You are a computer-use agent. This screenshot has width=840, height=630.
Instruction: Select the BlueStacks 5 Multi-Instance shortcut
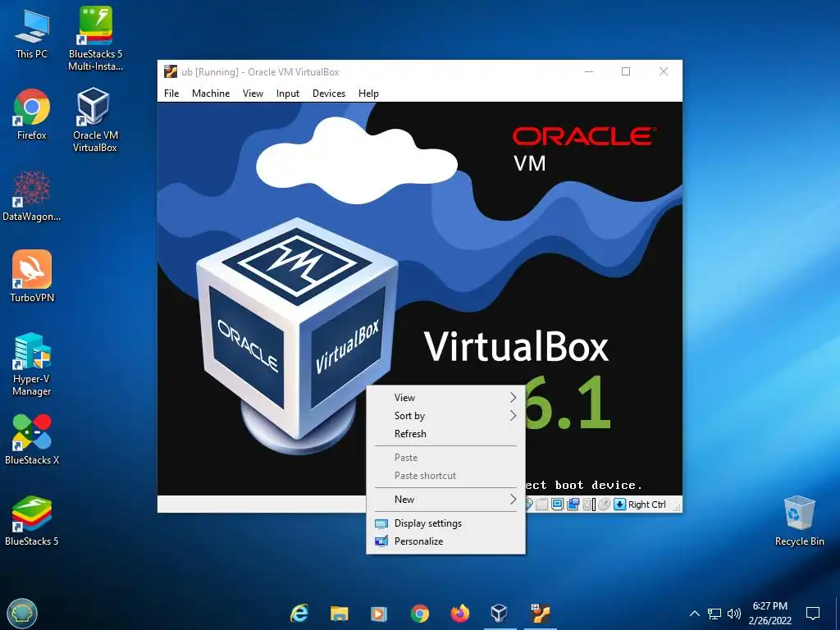95,38
